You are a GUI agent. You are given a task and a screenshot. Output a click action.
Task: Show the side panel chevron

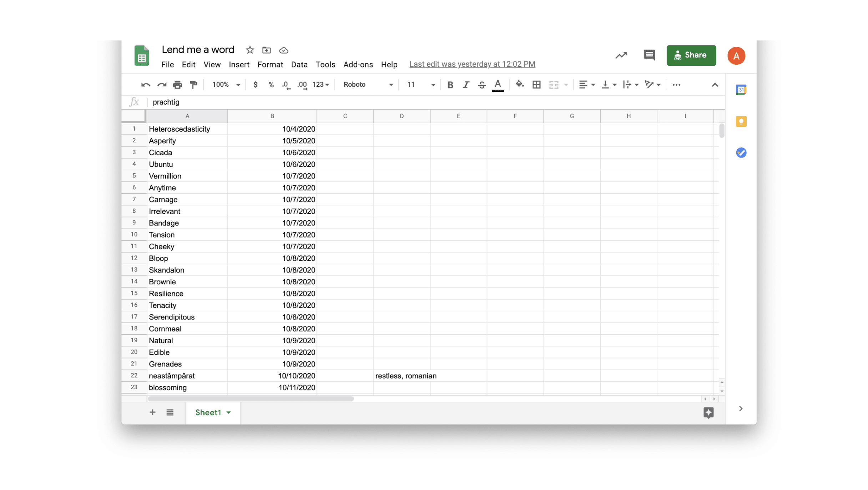(741, 409)
